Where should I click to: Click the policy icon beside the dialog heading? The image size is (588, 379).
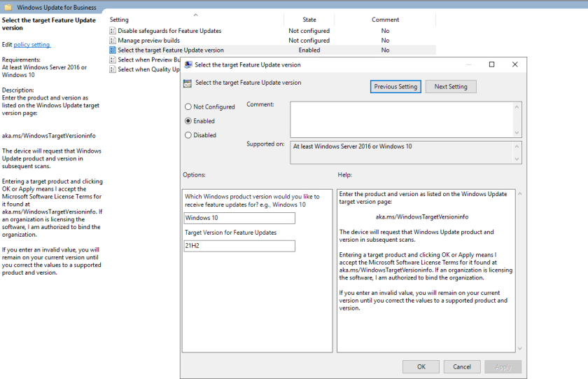(187, 83)
